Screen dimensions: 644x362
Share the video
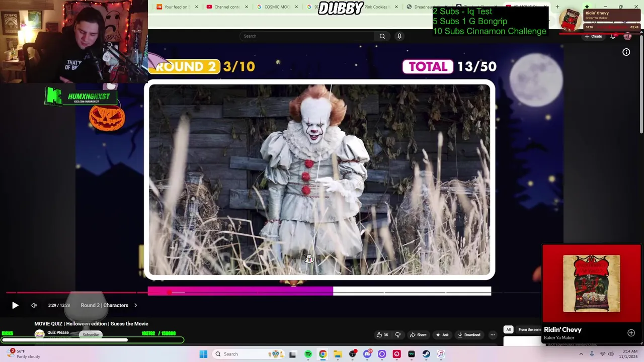(x=418, y=335)
